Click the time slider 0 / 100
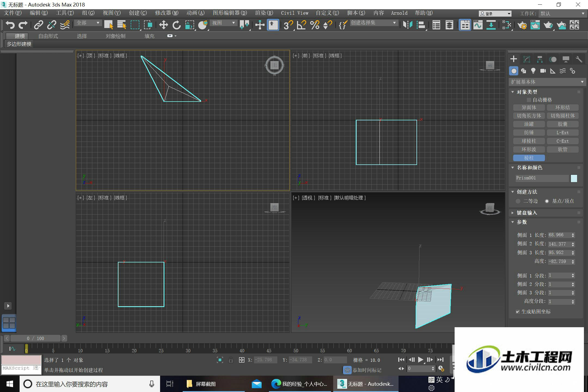Viewport: 588px width, 392px height. 35,338
